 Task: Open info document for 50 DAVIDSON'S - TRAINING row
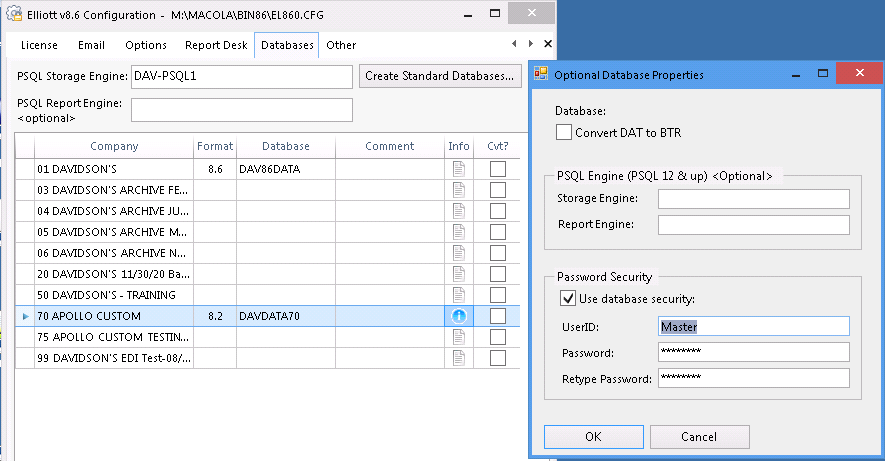click(459, 295)
